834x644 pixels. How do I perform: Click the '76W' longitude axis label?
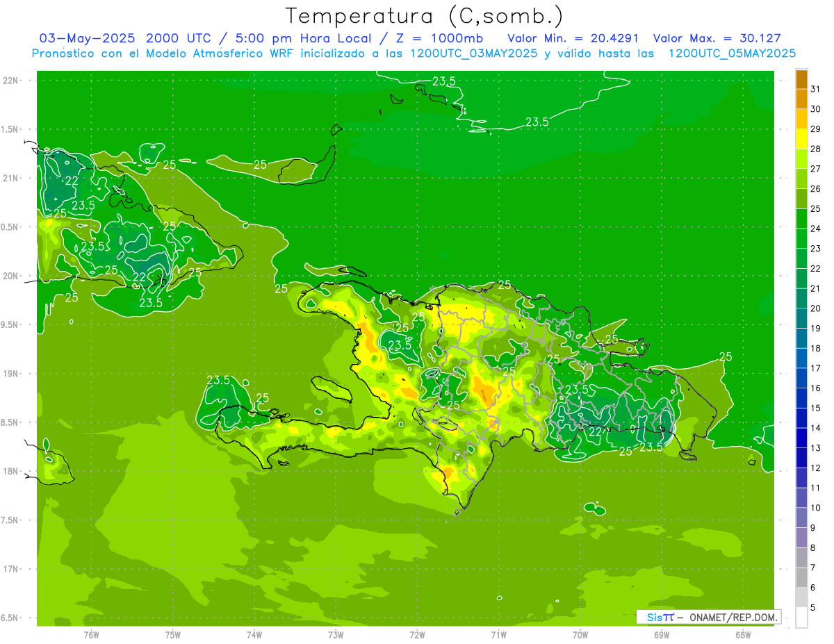tap(91, 635)
